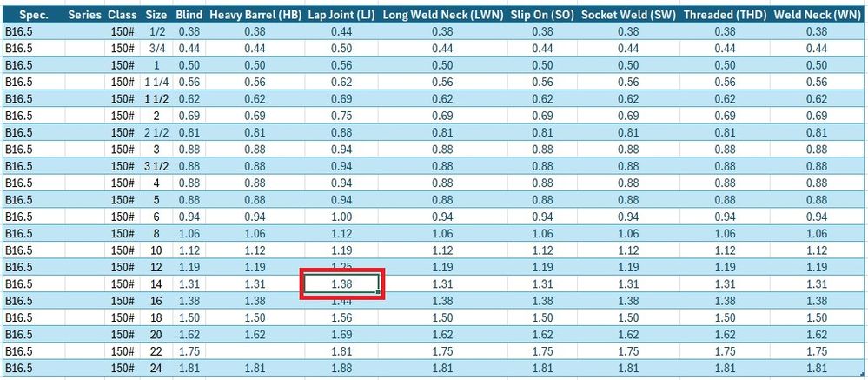Screen dimensions: 868x380
Task: Click Long Weld Neck value 0.81 for size 2 1/2
Action: [x=443, y=133]
